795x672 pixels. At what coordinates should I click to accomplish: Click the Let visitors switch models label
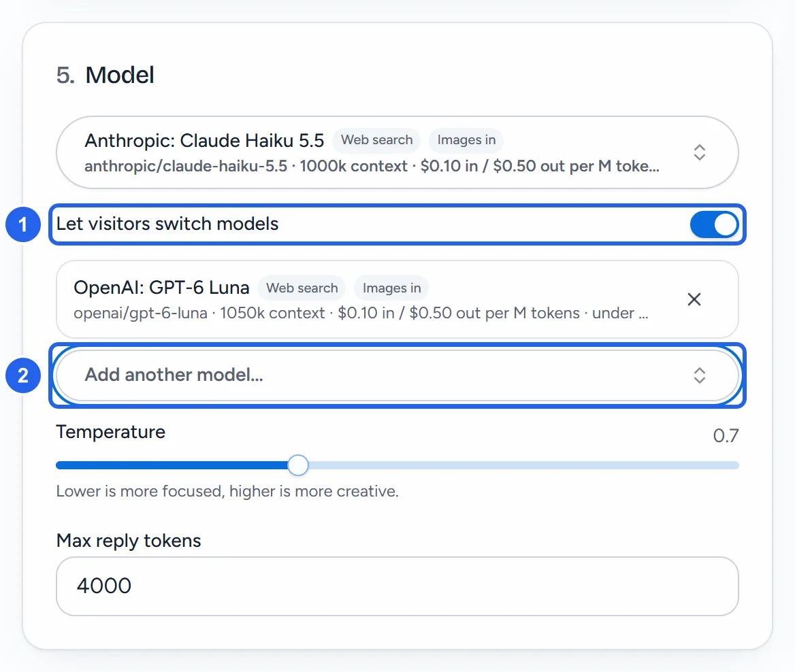167,224
